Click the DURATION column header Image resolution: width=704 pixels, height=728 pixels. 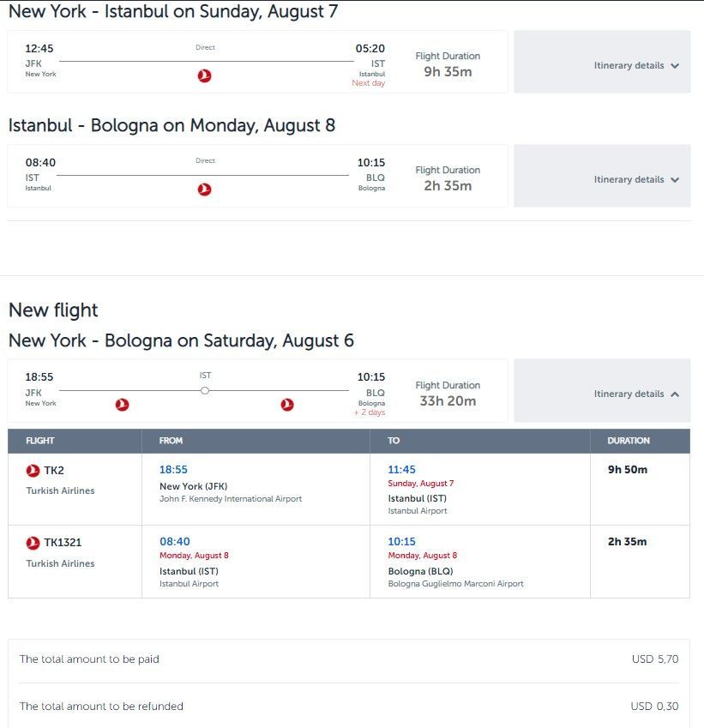(629, 441)
